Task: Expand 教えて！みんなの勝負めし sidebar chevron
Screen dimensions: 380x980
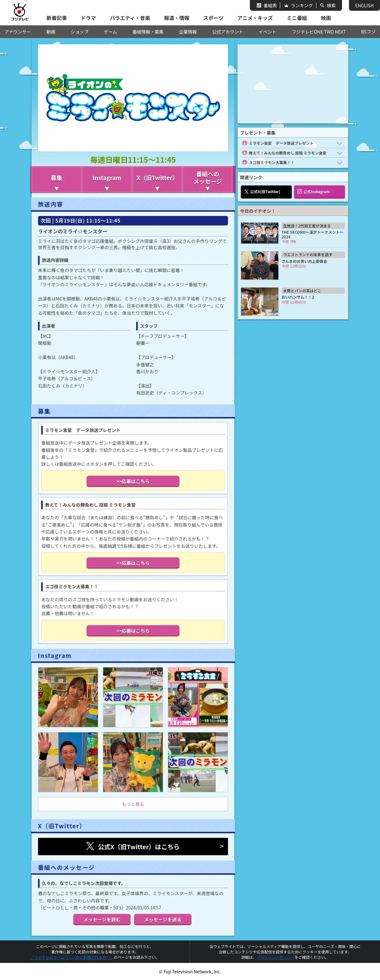Action: 340,153
